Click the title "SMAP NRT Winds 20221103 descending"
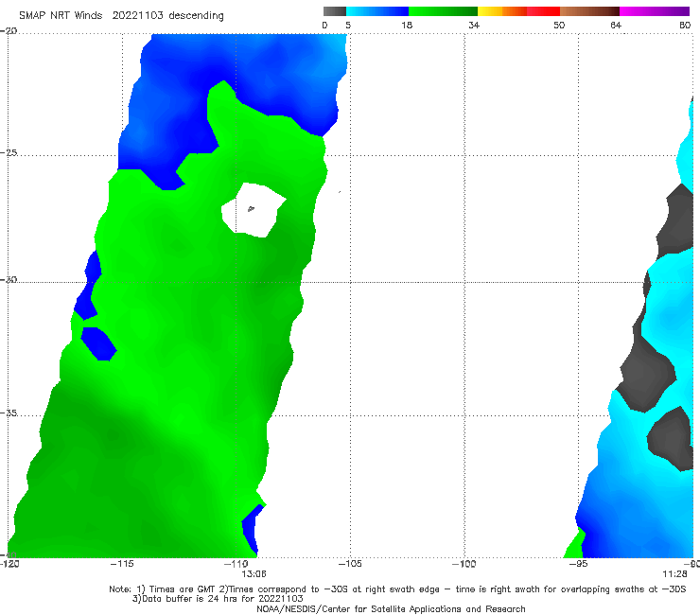The height and width of the screenshot is (615, 700). [121, 15]
